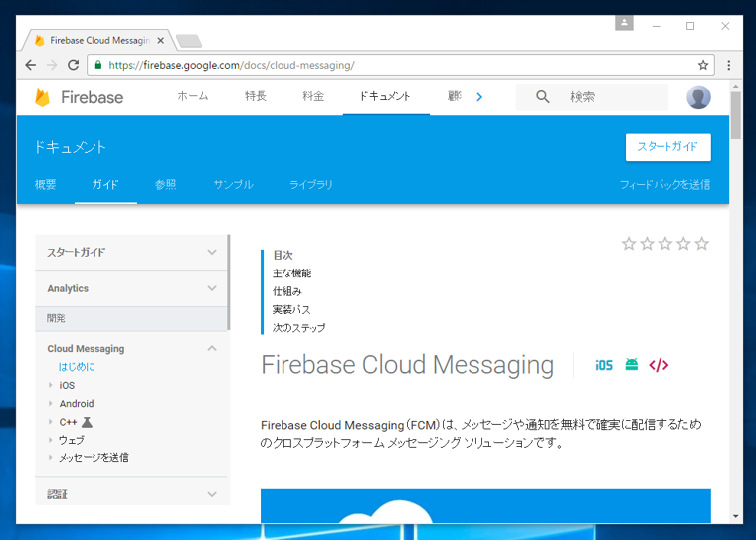Click the URL address bar
756x540 pixels.
click(x=400, y=65)
